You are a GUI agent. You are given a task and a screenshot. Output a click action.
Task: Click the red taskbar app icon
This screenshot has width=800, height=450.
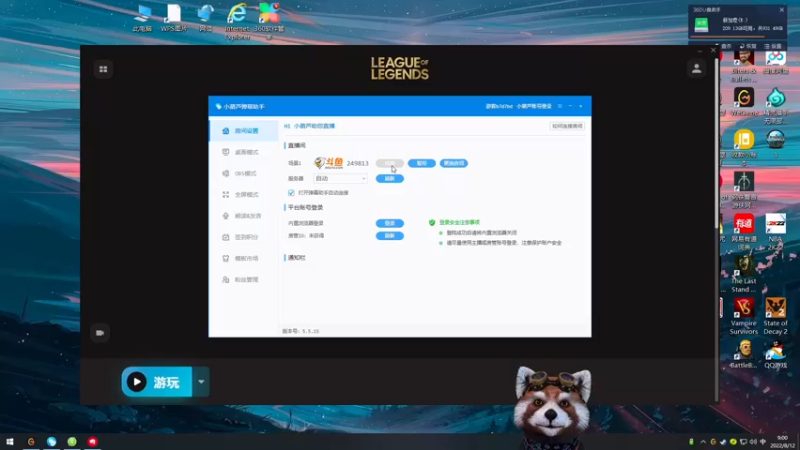pyautogui.click(x=92, y=442)
